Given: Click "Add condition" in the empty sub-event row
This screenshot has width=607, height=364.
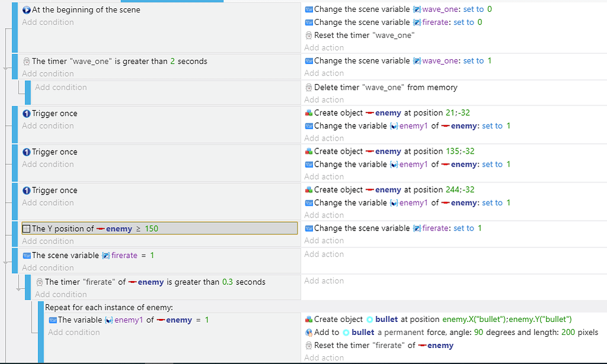Looking at the screenshot, I should pyautogui.click(x=60, y=87).
